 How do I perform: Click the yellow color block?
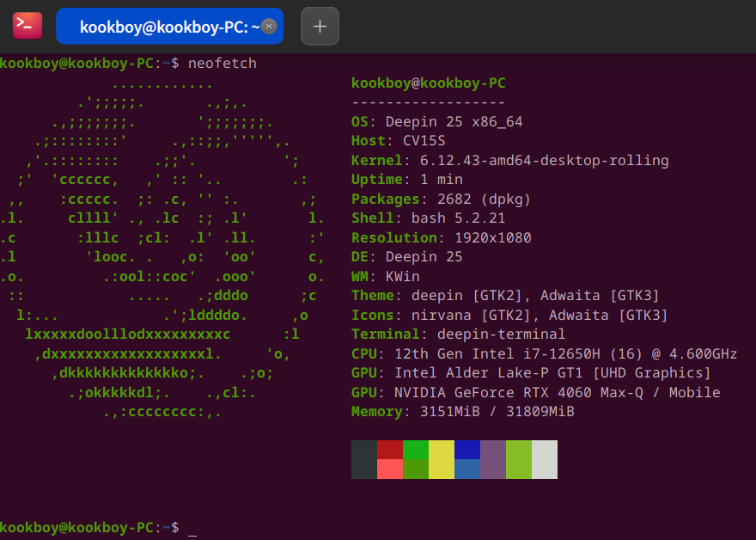pos(442,459)
